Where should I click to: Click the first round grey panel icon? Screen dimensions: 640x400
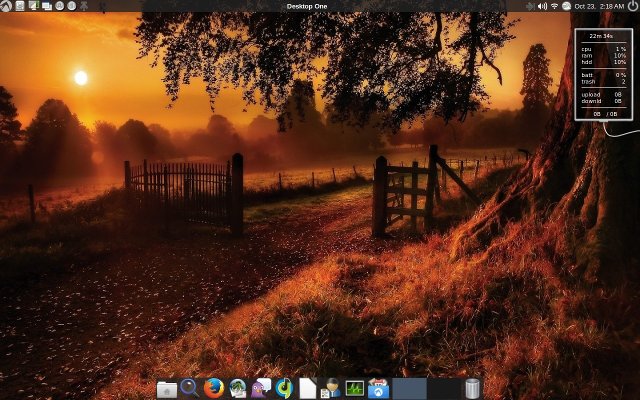pyautogui.click(x=60, y=6)
